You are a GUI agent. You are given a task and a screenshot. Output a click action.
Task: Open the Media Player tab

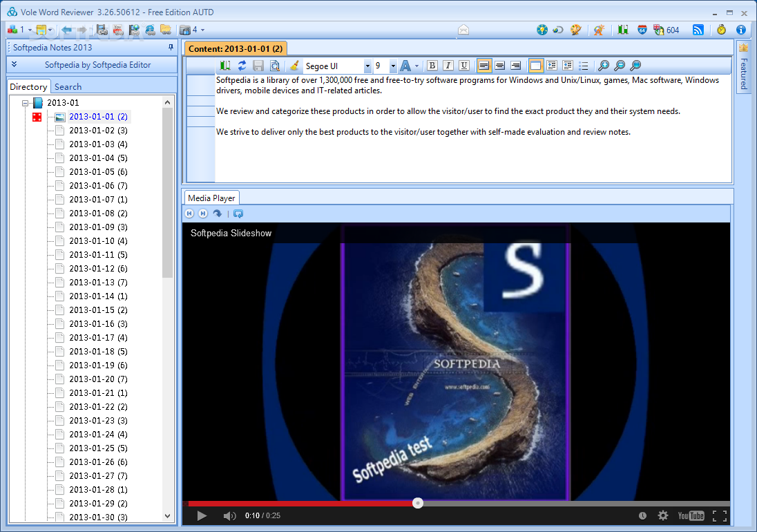211,198
